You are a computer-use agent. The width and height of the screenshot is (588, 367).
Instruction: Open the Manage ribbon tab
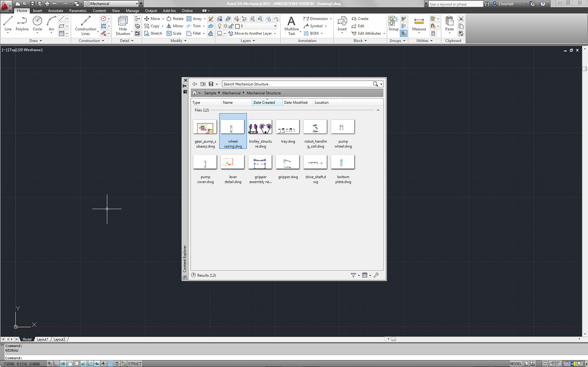click(x=132, y=10)
